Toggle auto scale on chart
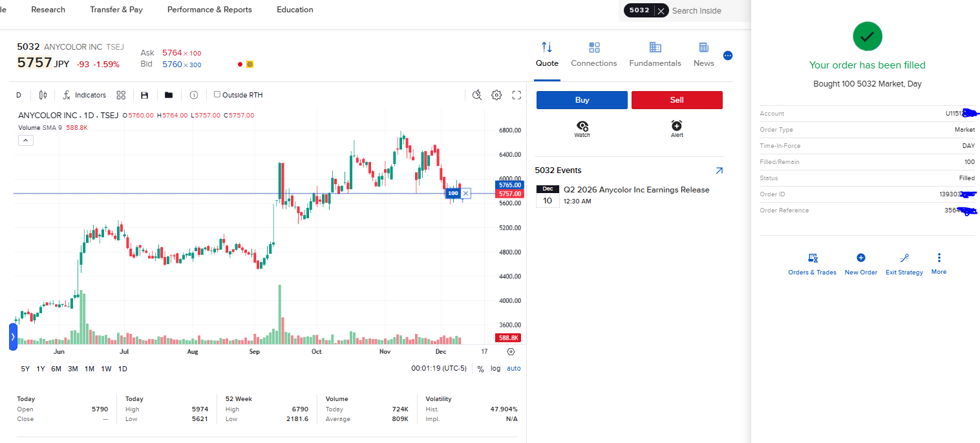 [x=513, y=369]
